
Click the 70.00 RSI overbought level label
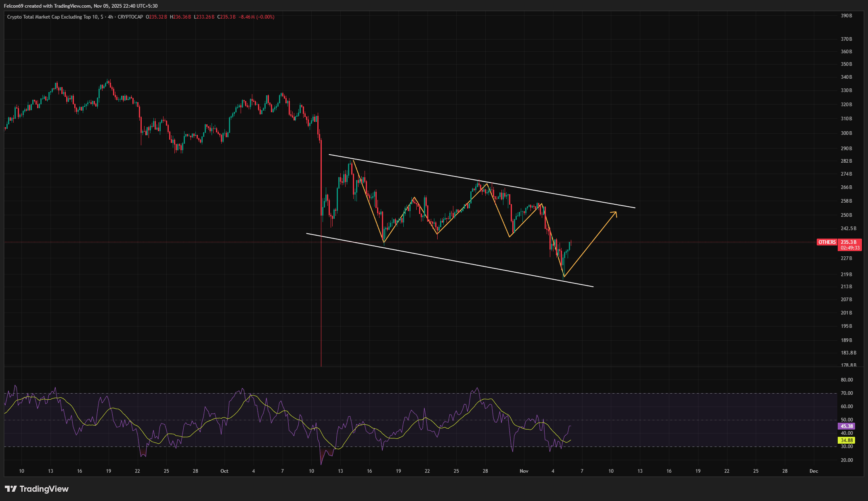point(847,393)
